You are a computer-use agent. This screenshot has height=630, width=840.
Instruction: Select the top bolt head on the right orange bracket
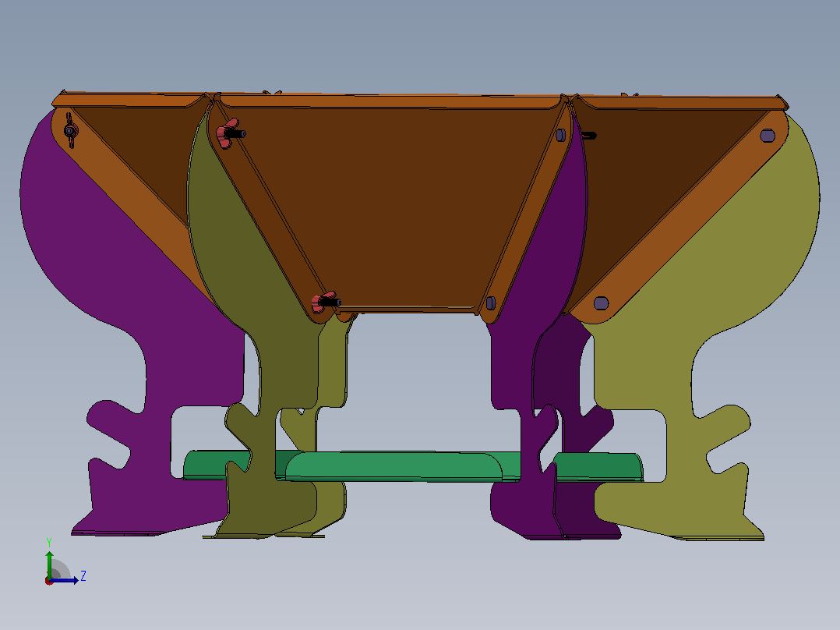tap(767, 135)
